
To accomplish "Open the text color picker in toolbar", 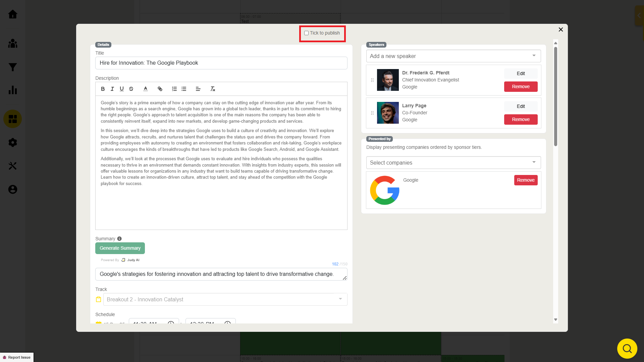I will point(145,89).
